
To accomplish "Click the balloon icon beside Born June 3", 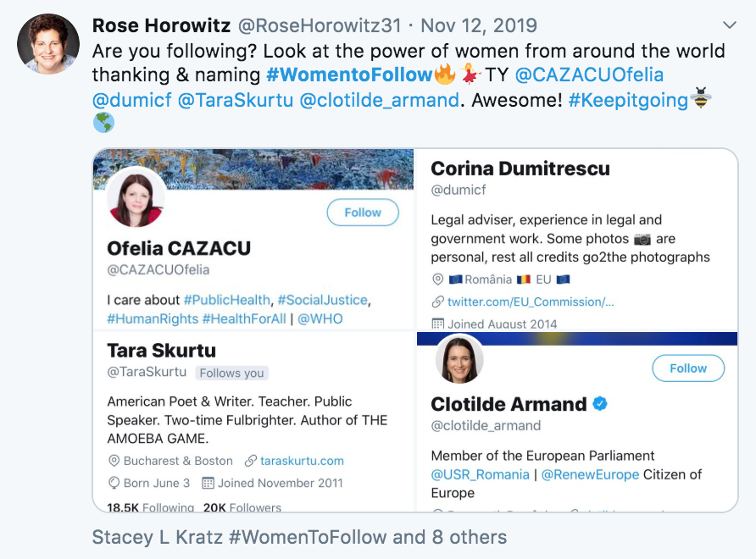I will click(114, 483).
